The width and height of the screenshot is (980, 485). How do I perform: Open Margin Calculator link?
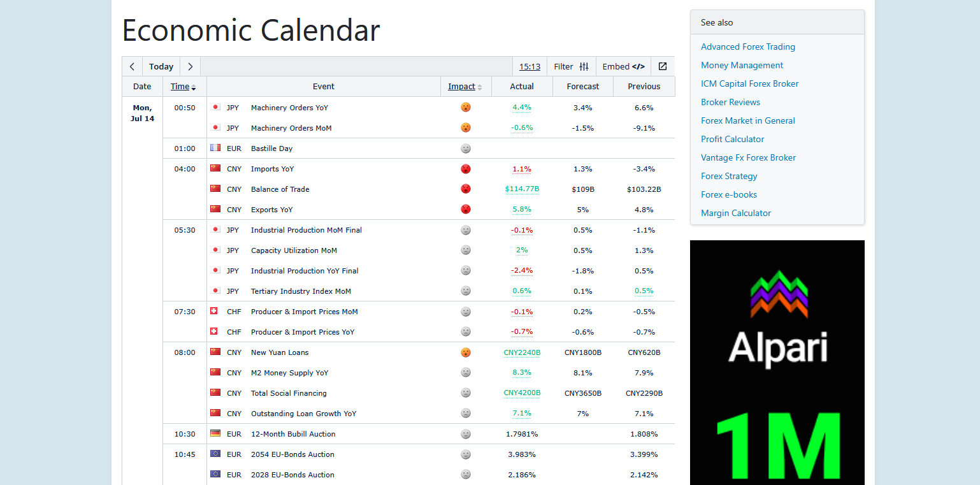[736, 213]
